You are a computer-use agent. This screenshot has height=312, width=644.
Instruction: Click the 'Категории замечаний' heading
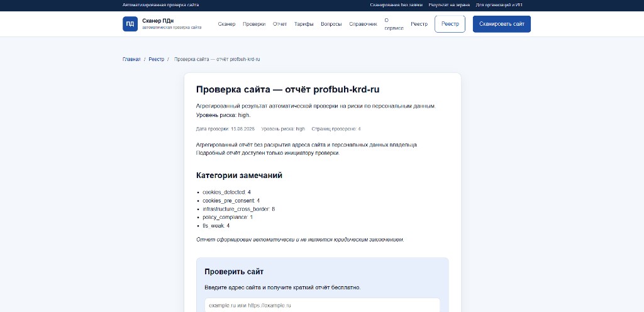pyautogui.click(x=239, y=175)
